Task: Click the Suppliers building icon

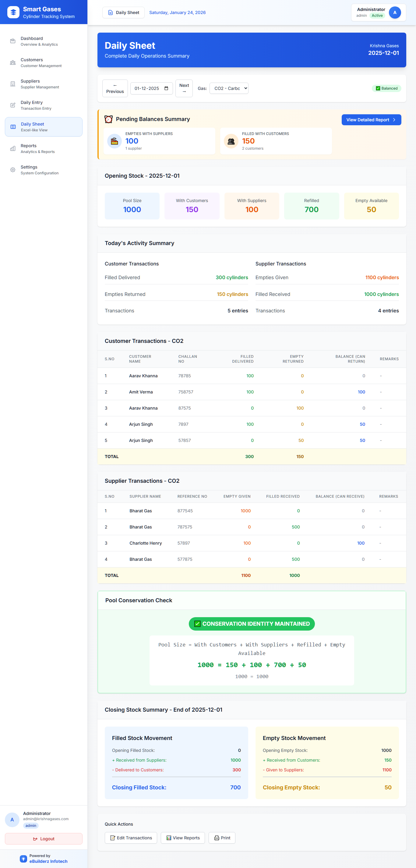Action: click(13, 84)
